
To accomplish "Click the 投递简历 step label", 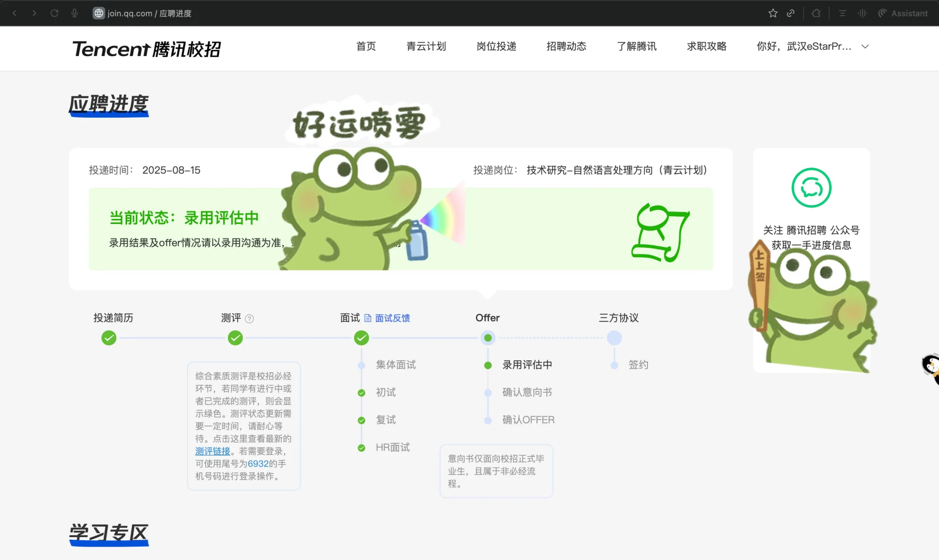I will click(x=113, y=318).
